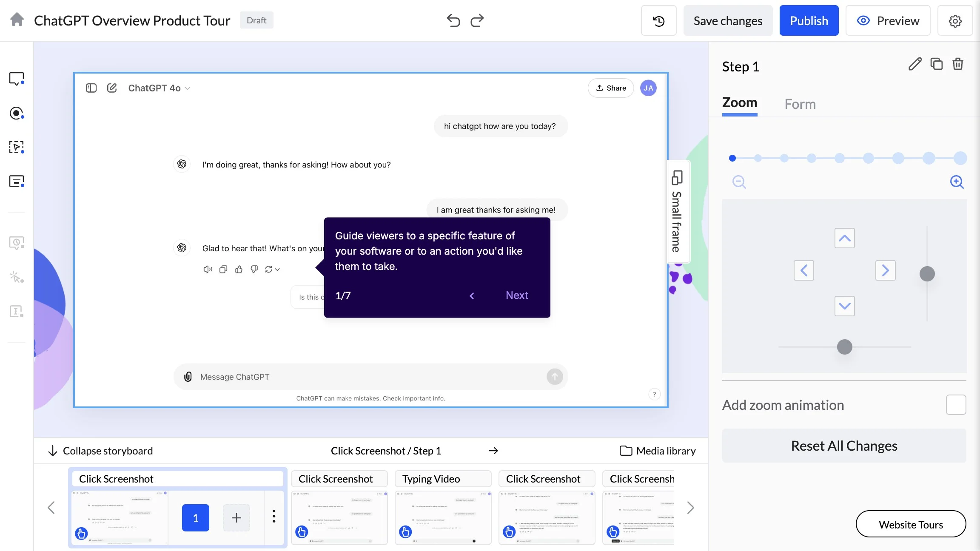
Task: Click the horizontal pan slider handle
Action: click(844, 347)
